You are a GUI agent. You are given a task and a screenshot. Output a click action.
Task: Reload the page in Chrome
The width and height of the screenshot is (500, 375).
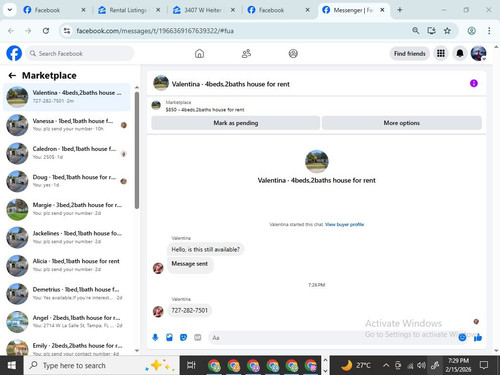46,31
